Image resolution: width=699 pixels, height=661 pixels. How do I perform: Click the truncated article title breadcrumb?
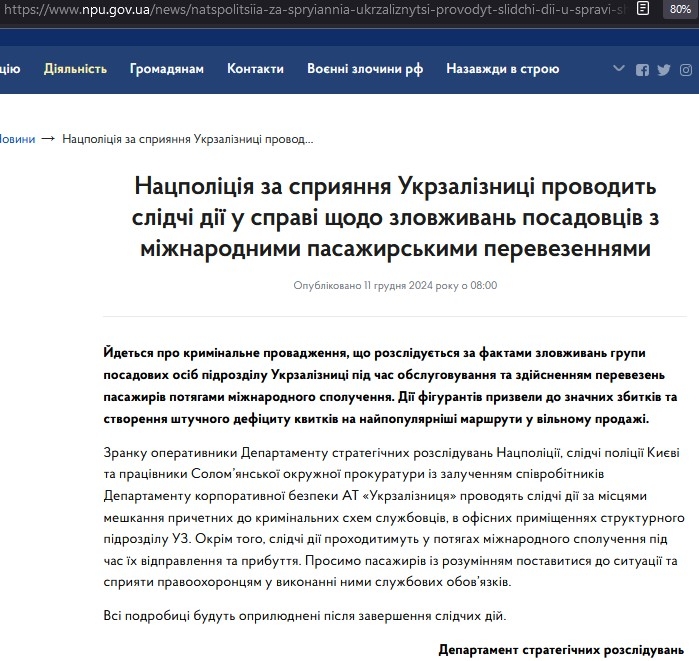point(188,138)
